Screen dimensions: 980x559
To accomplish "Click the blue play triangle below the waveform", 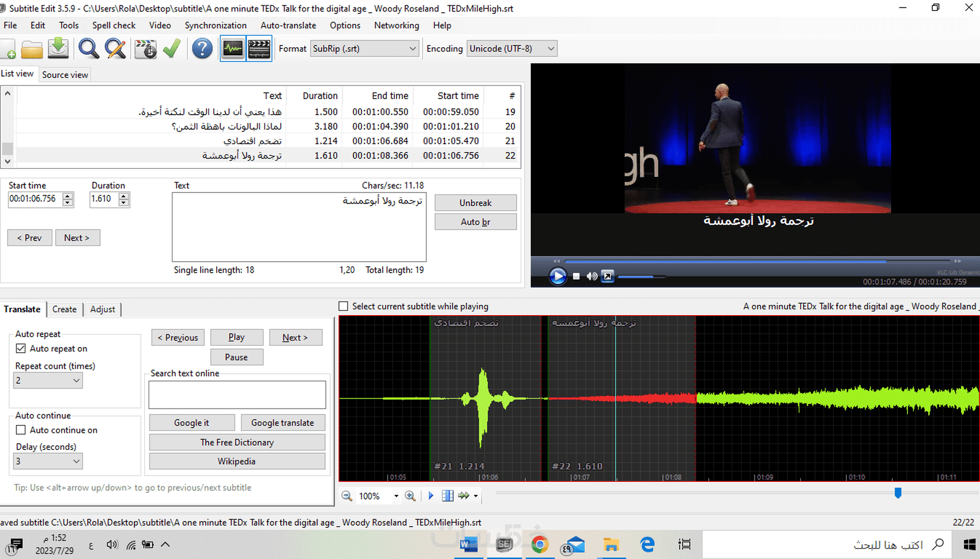I will pos(431,496).
